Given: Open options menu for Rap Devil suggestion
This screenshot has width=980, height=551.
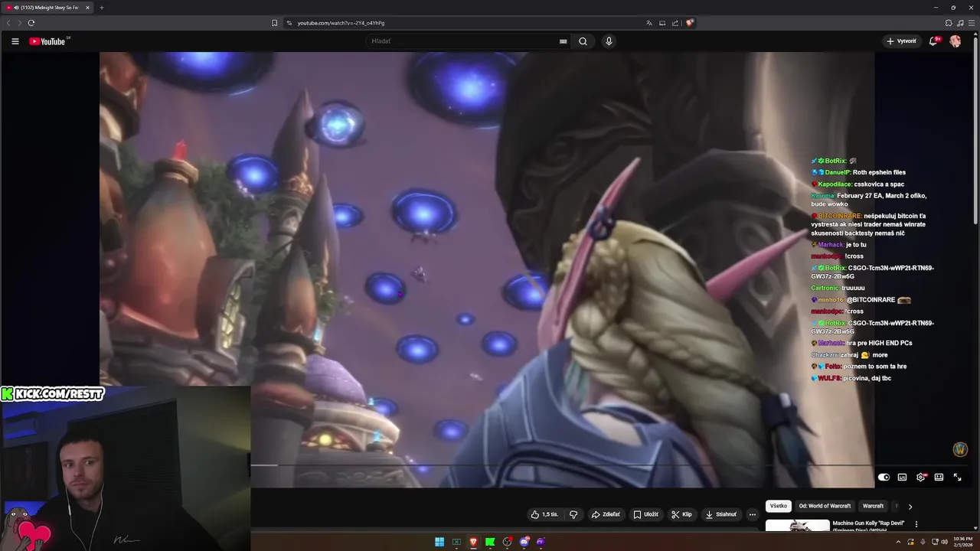Looking at the screenshot, I should click(916, 524).
